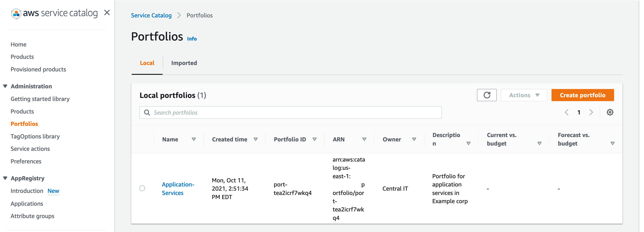Collapse the AppRegistry section

5,178
